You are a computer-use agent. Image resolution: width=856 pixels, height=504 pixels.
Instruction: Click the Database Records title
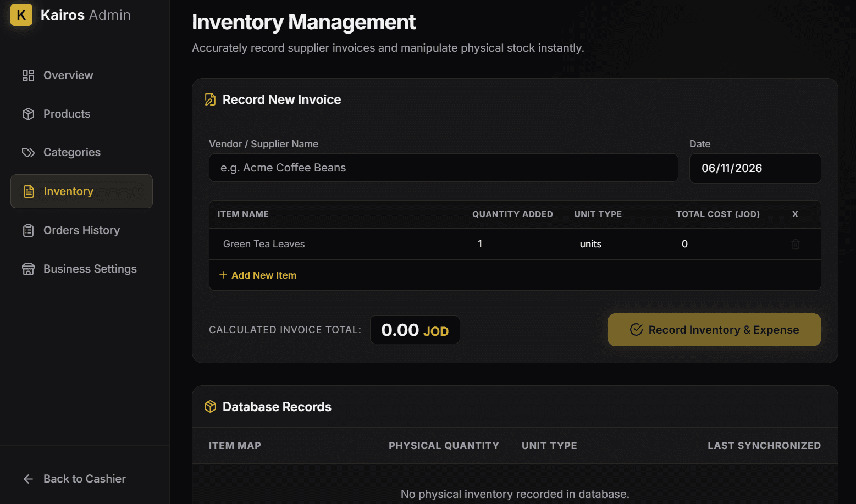[x=277, y=407]
